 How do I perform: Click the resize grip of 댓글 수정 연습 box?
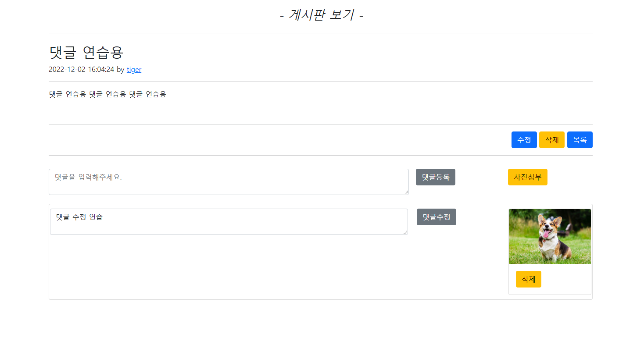[405, 232]
